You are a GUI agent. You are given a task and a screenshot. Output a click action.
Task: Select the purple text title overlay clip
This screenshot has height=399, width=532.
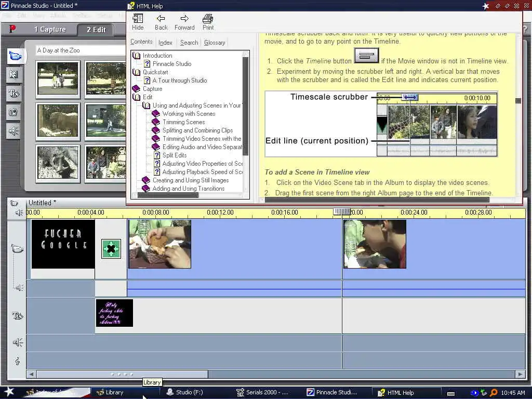(x=114, y=313)
